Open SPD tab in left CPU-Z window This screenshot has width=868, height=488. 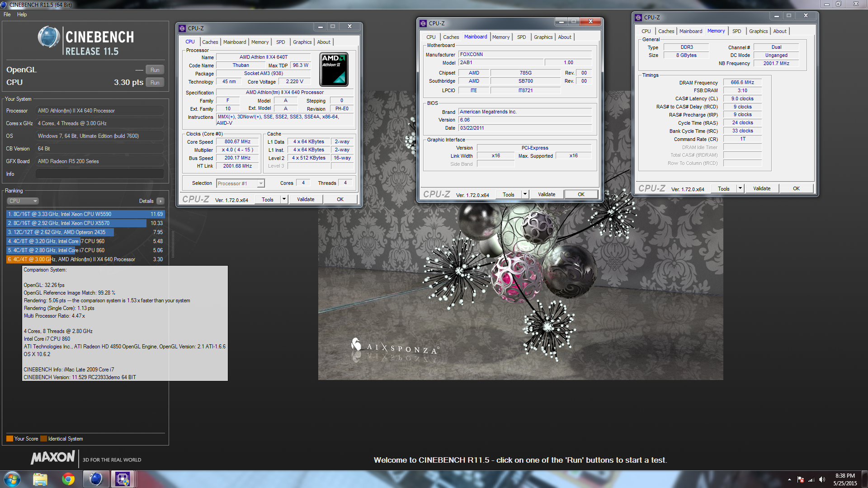[x=281, y=42]
